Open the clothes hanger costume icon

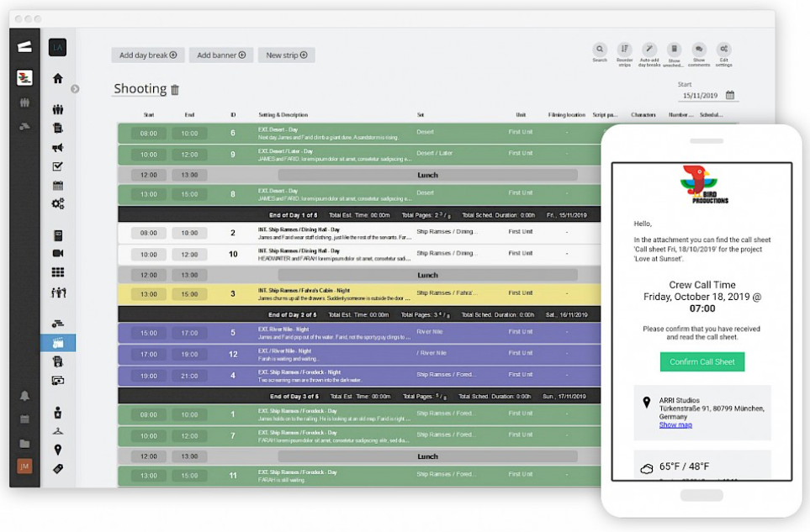(58, 431)
